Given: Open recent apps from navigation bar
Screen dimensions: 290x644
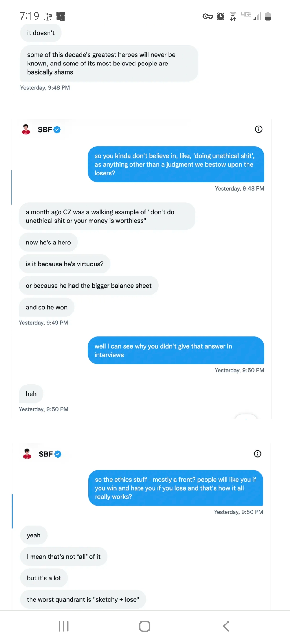Looking at the screenshot, I should coord(64,626).
